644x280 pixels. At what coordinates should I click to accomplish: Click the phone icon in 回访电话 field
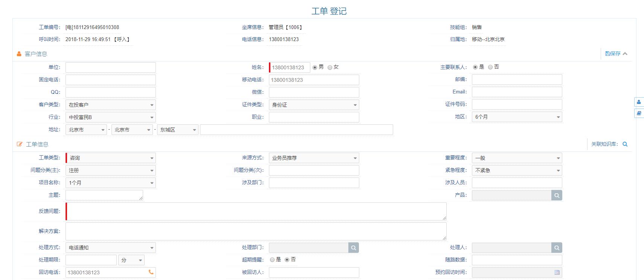[x=151, y=272]
